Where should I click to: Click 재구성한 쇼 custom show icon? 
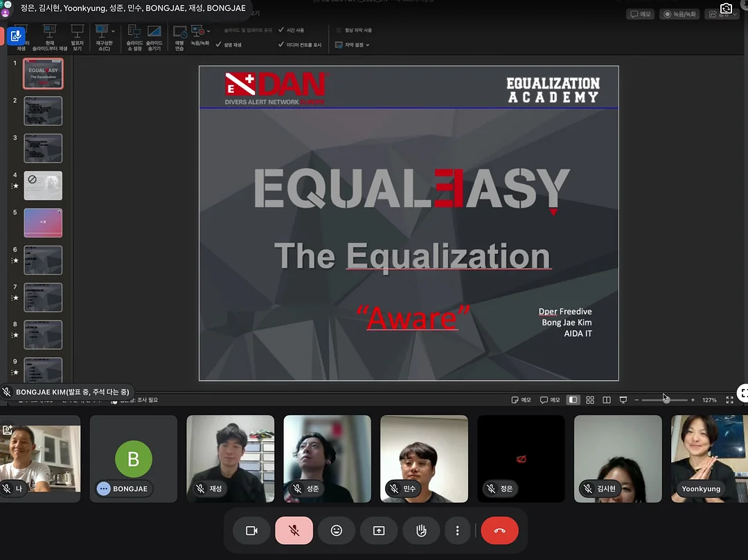pyautogui.click(x=102, y=33)
